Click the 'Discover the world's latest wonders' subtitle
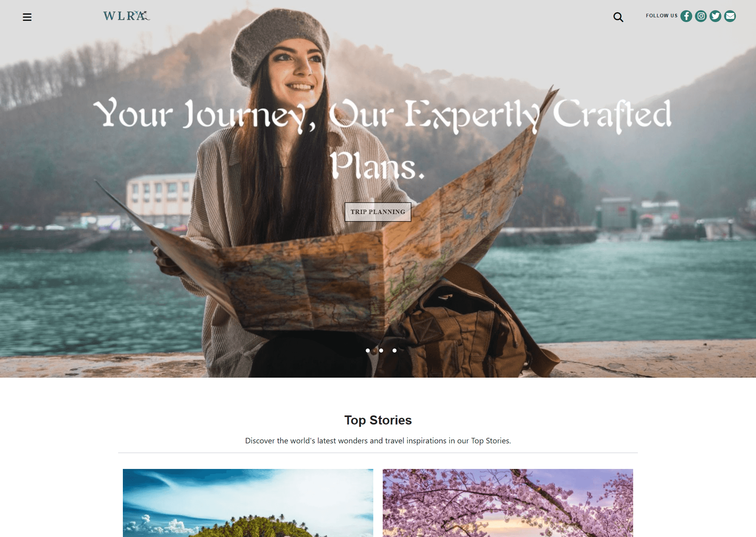Screen dimensions: 756x537 [x=378, y=441]
